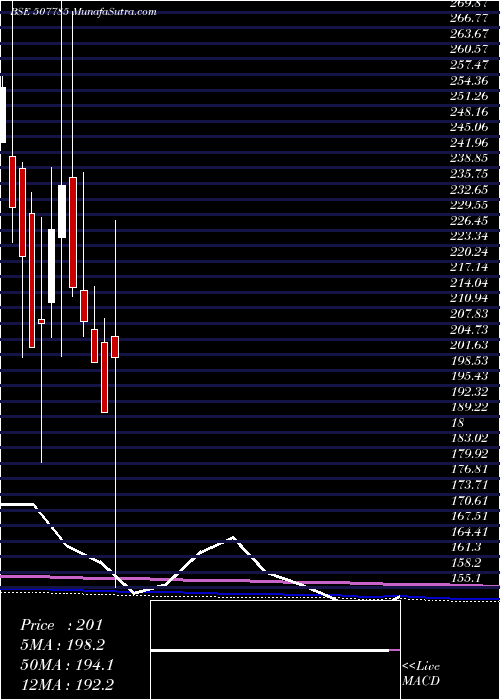
Task: Choose the 155.1 axis value
Action: click(x=467, y=579)
